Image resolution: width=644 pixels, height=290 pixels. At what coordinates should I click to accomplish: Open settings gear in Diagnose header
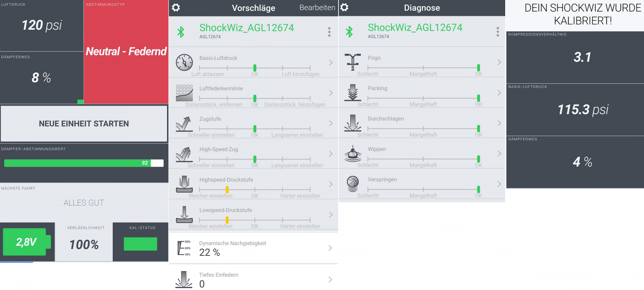345,8
